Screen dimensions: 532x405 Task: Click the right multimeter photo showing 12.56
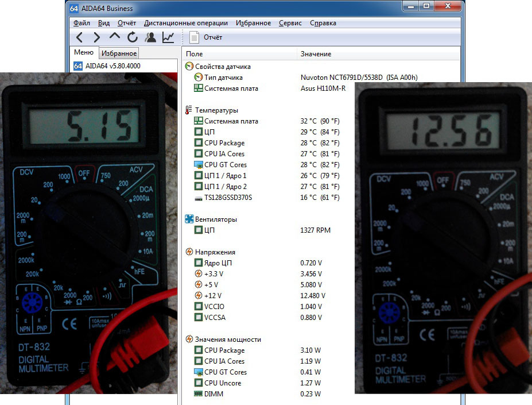pos(443,238)
